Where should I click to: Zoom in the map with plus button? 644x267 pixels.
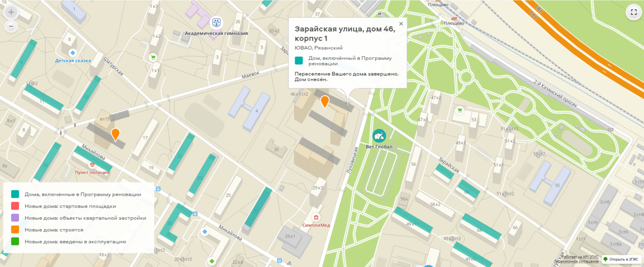[x=11, y=12]
